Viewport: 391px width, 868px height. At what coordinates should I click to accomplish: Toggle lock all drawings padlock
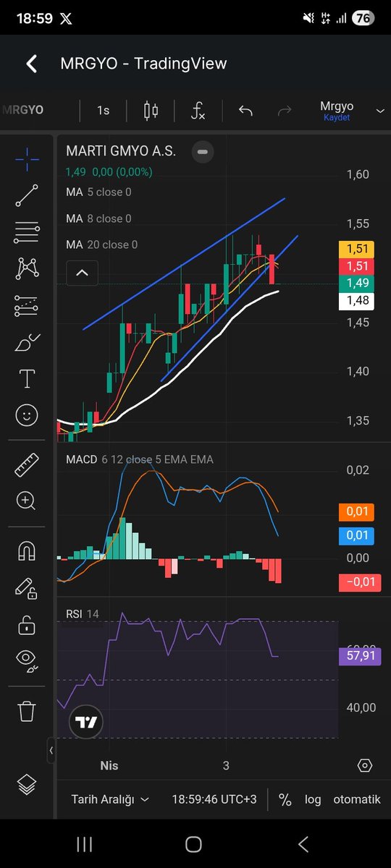(27, 624)
